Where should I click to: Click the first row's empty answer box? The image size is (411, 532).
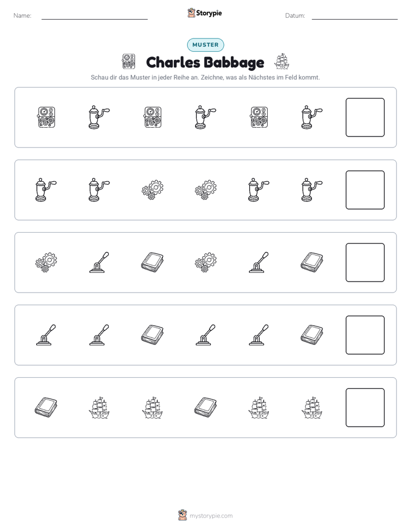365,117
